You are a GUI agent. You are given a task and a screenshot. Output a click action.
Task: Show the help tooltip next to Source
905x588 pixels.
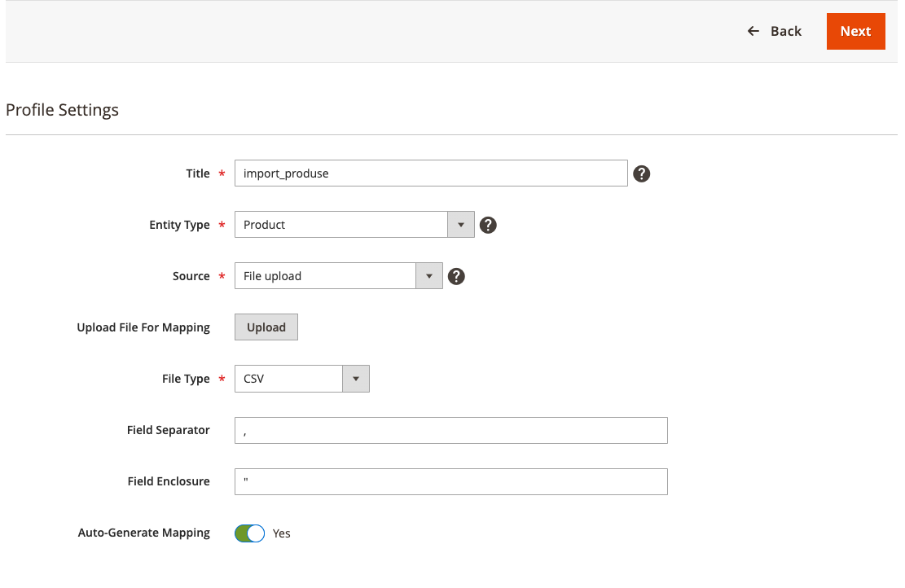coord(456,276)
